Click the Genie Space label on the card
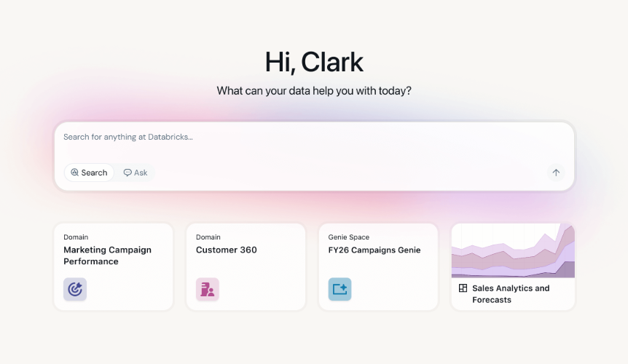This screenshot has height=364, width=628. [349, 237]
